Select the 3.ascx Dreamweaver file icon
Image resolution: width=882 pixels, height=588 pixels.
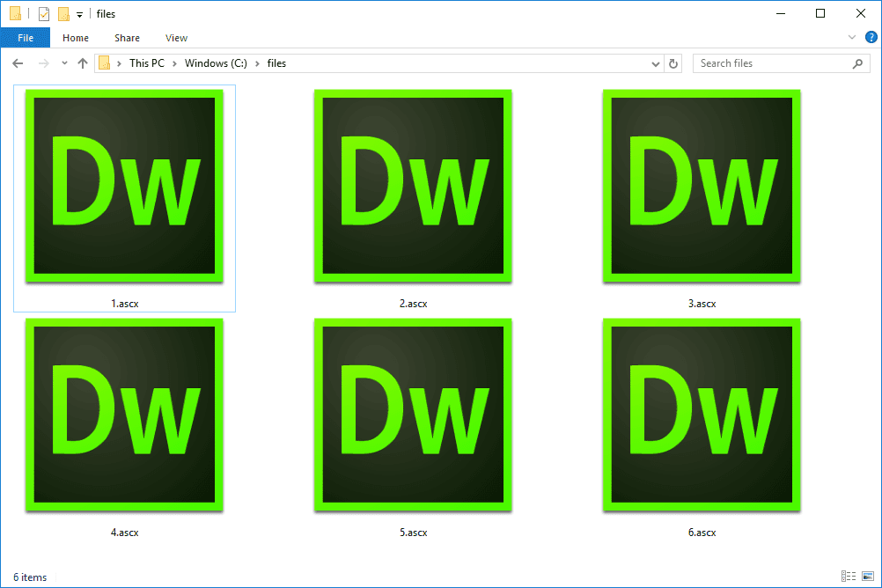(702, 186)
